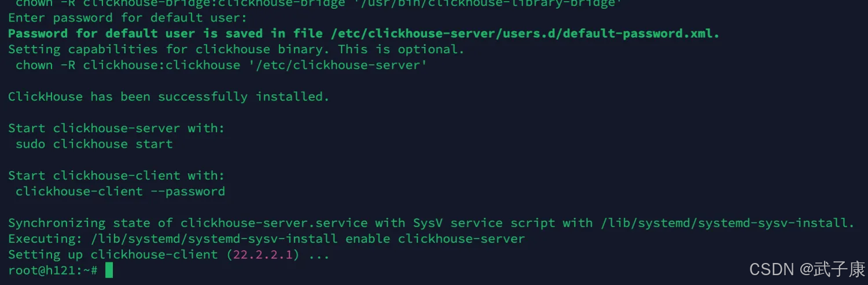Click the 'clickhouse-client --password' command text
The image size is (868, 285).
click(x=120, y=191)
